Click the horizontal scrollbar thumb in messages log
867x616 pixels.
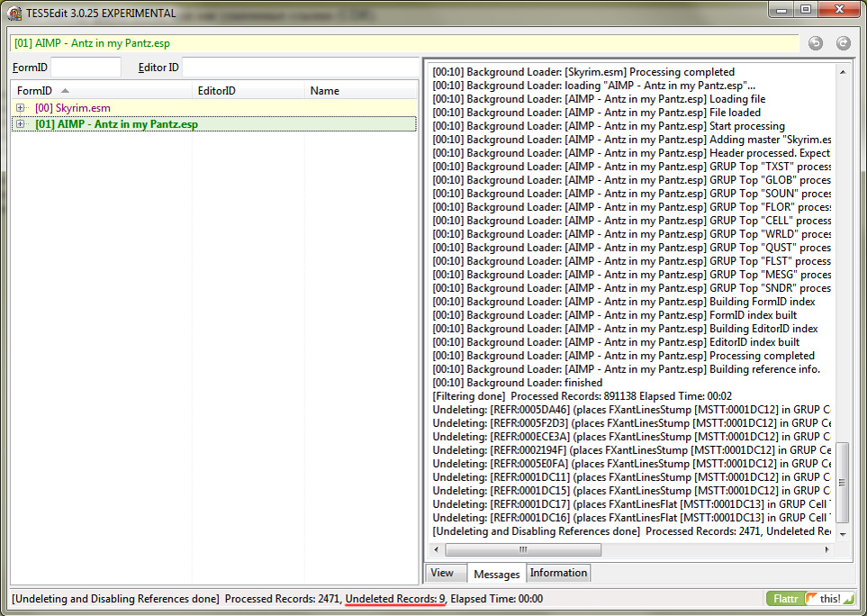click(523, 549)
